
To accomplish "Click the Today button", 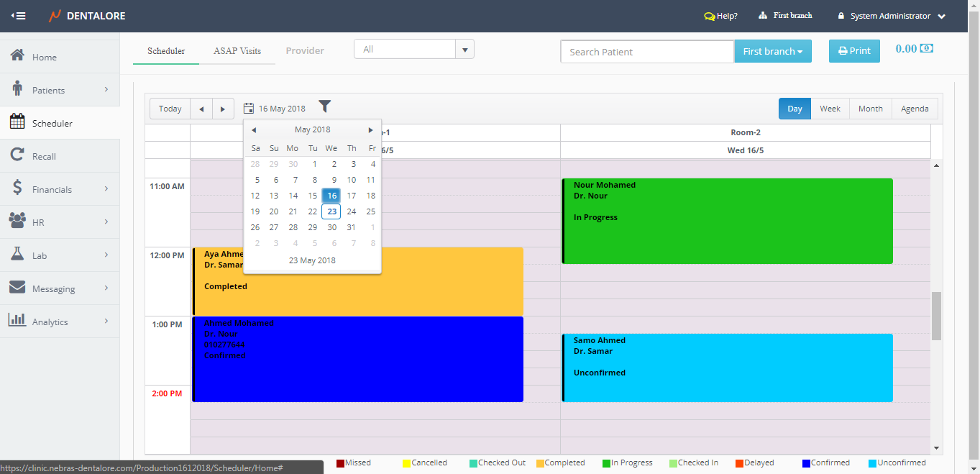I will (x=170, y=109).
